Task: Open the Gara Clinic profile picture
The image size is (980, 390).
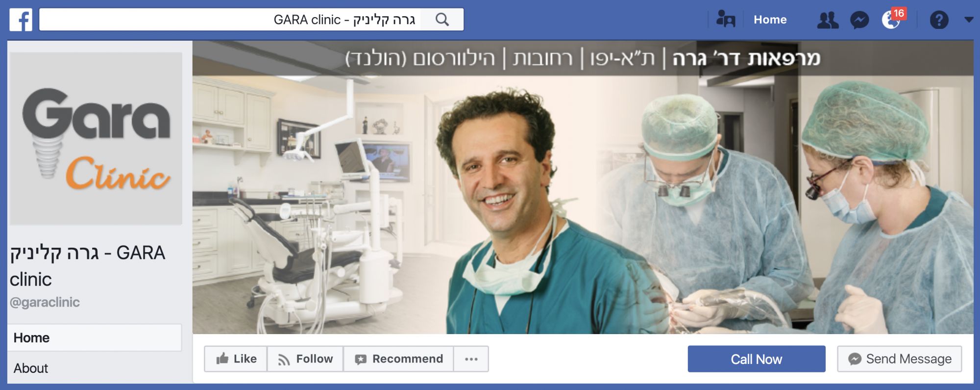Action: click(96, 138)
